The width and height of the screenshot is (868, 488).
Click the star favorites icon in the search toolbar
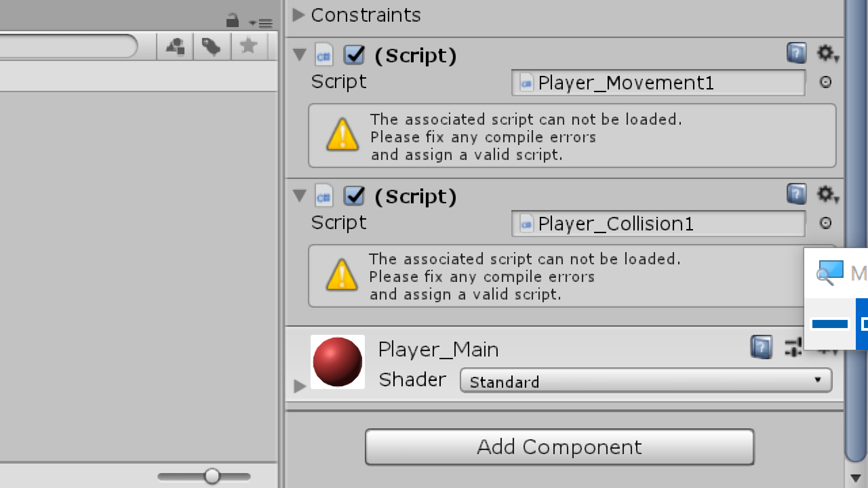[248, 46]
